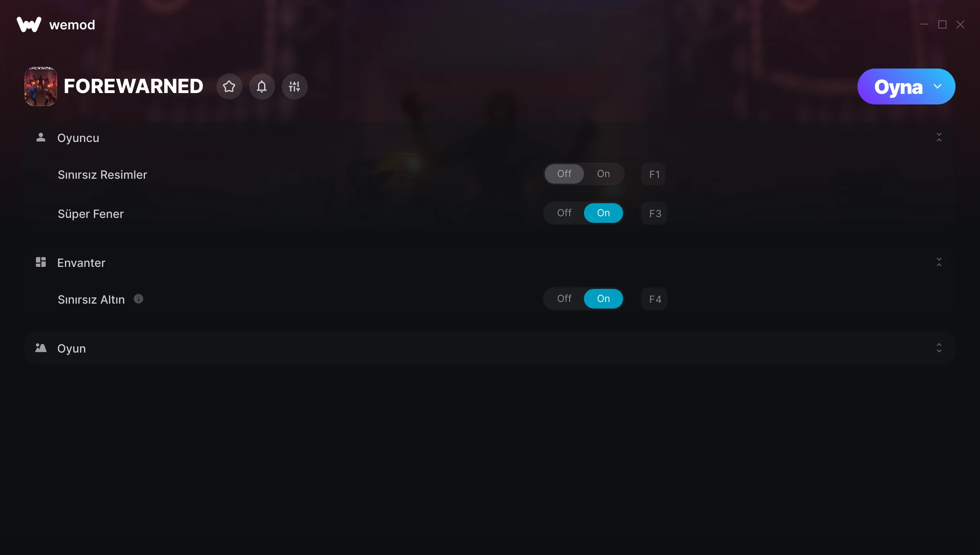Collapse the Envanter section chevron

pyautogui.click(x=939, y=262)
